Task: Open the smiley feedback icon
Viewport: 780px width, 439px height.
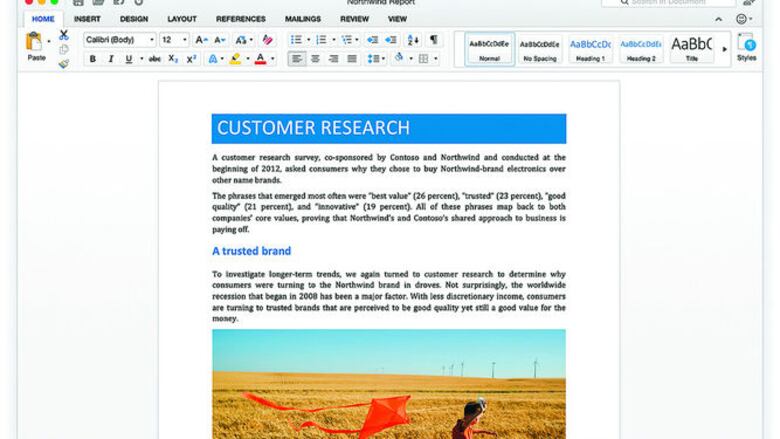Action: (x=741, y=19)
